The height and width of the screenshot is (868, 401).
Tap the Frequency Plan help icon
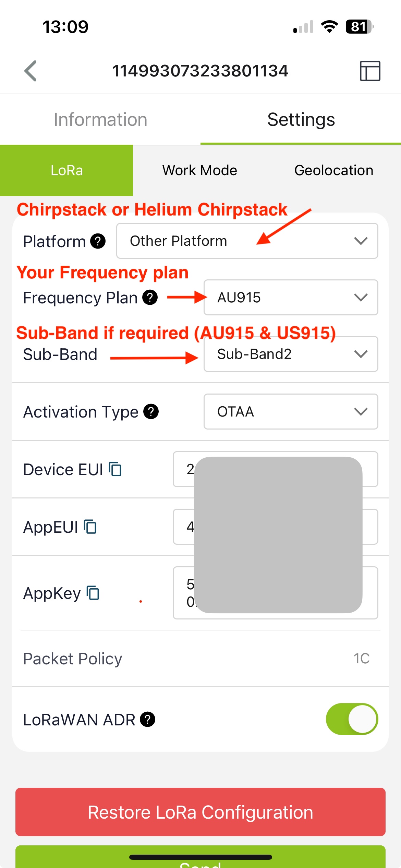(150, 297)
